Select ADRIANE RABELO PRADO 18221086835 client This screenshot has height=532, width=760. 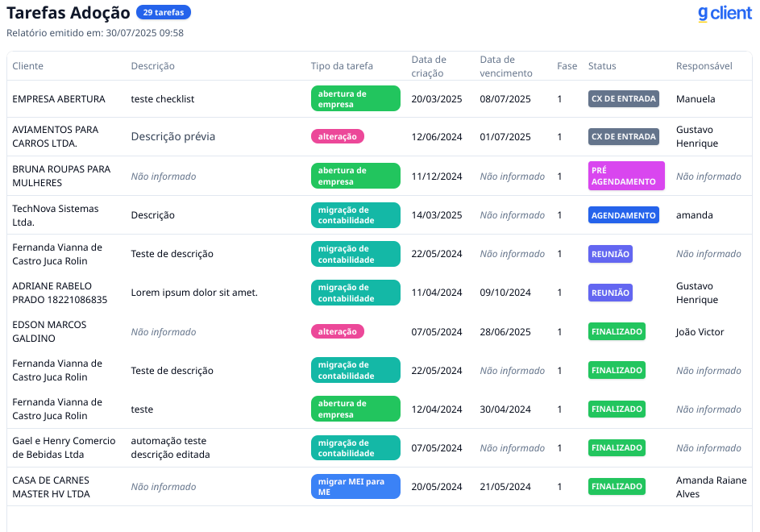pyautogui.click(x=60, y=293)
